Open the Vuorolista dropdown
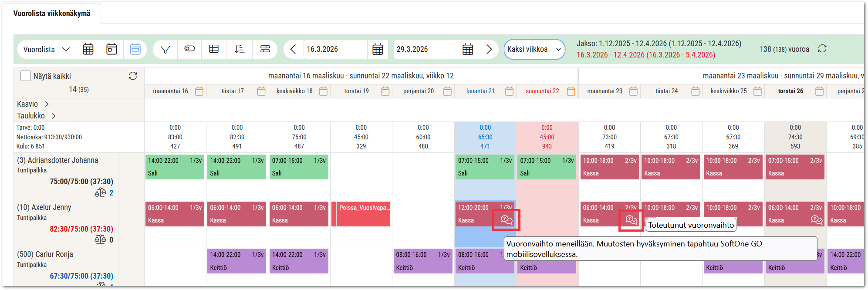The image size is (868, 290). (x=46, y=49)
